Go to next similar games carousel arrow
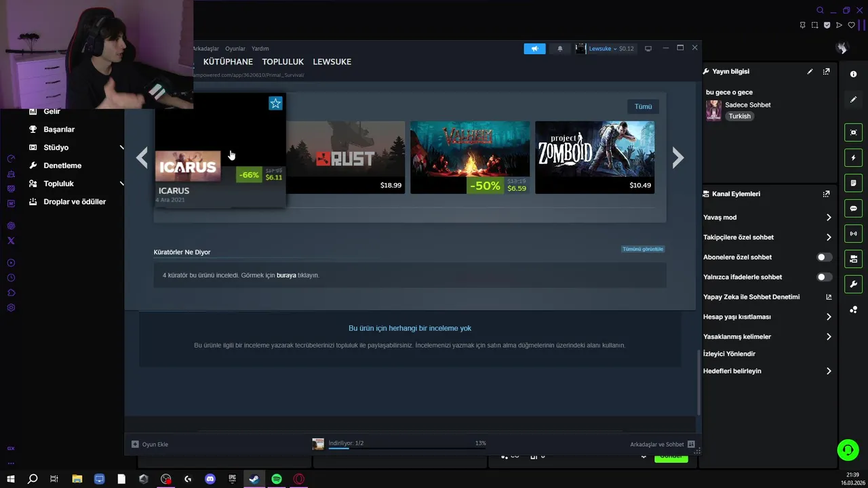868x488 pixels. (x=677, y=157)
